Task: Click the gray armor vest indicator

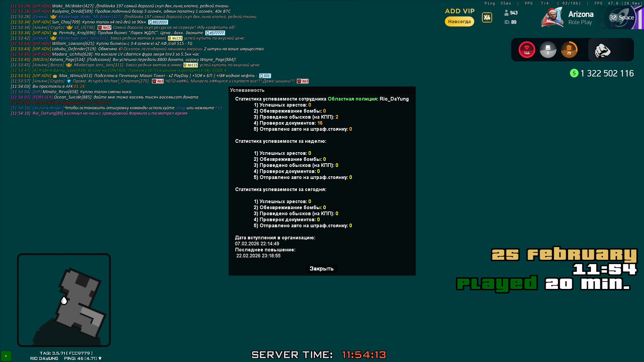Action: 548,50
